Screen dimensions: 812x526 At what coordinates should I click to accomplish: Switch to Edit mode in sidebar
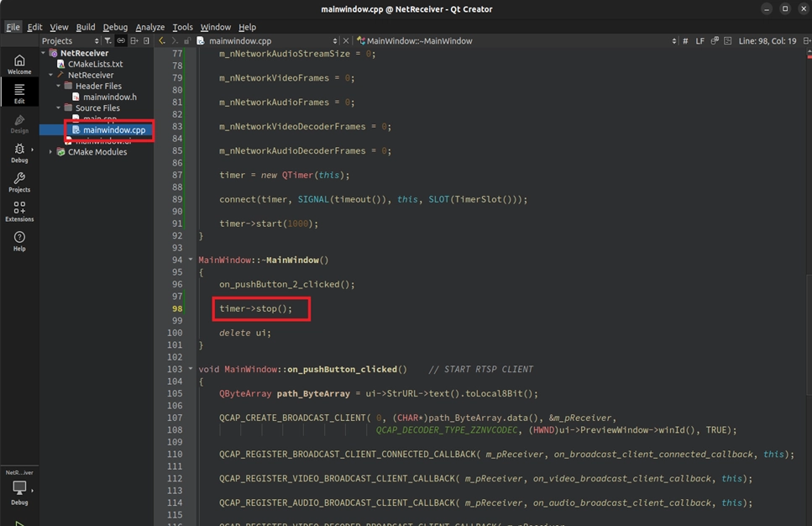pos(19,94)
